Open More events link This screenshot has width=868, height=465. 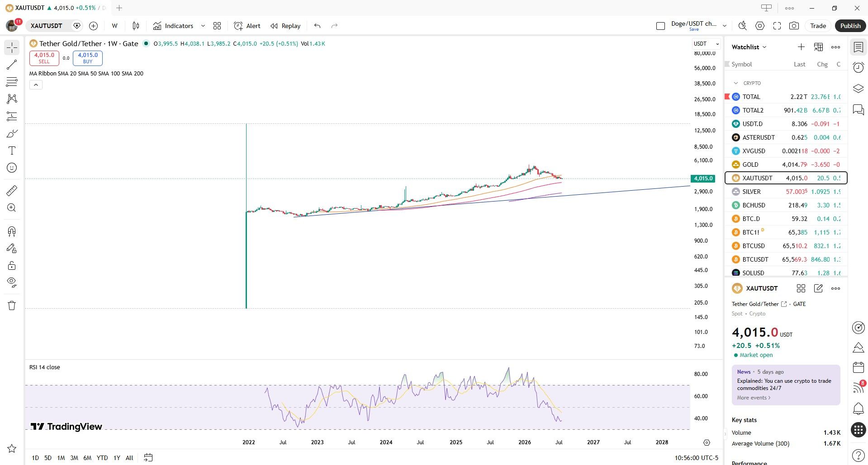(x=754, y=398)
